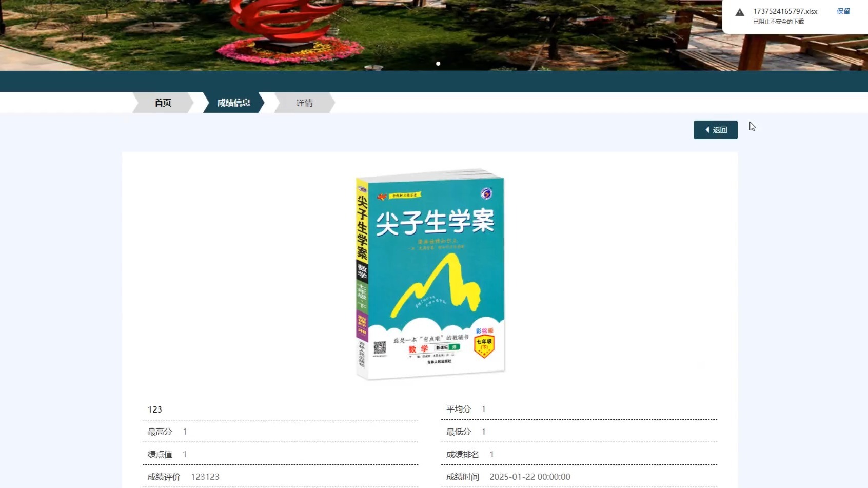This screenshot has width=868, height=488.
Task: Click the filename 1737524165797.xlsx in the notification
Action: (785, 11)
